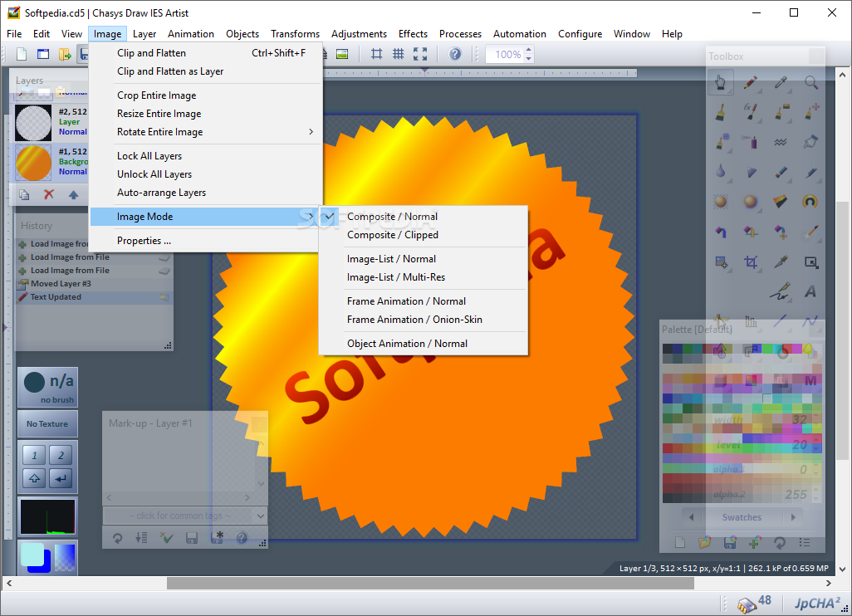852x616 pixels.
Task: Open the Effects menu
Action: (x=413, y=34)
